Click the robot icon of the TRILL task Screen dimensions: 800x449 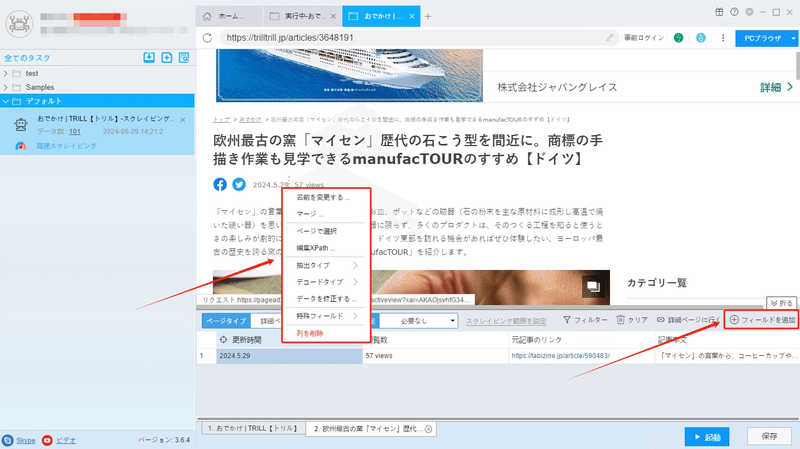(21, 124)
